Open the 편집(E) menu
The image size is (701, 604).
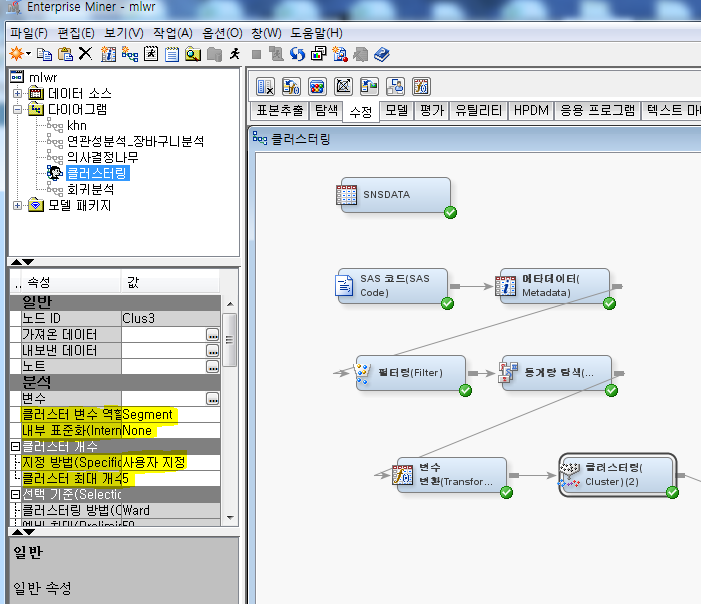(76, 33)
